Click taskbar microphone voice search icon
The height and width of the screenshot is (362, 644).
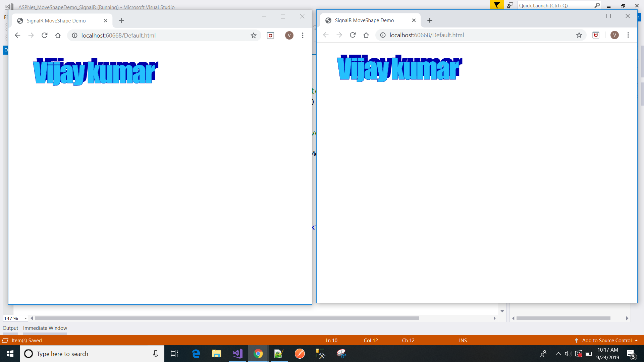156,354
